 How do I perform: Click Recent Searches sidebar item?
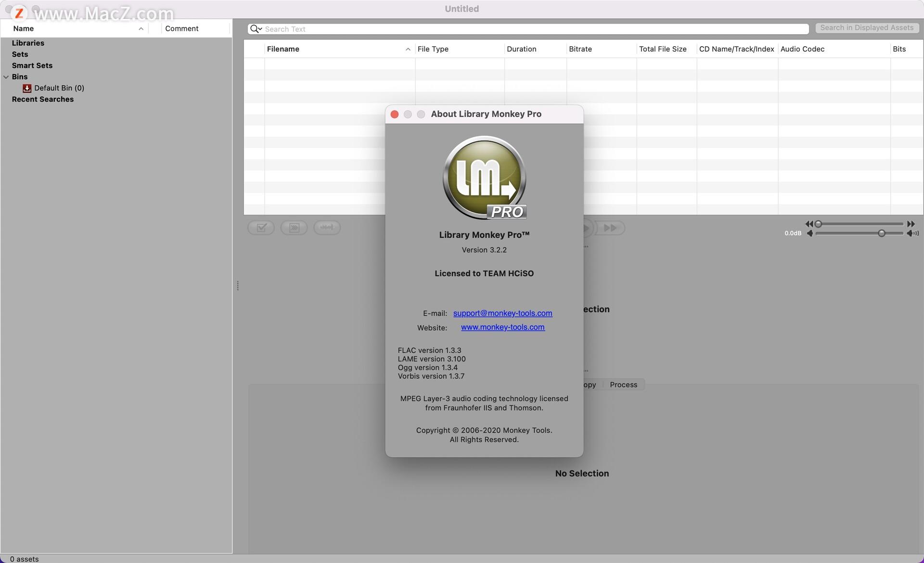point(42,99)
